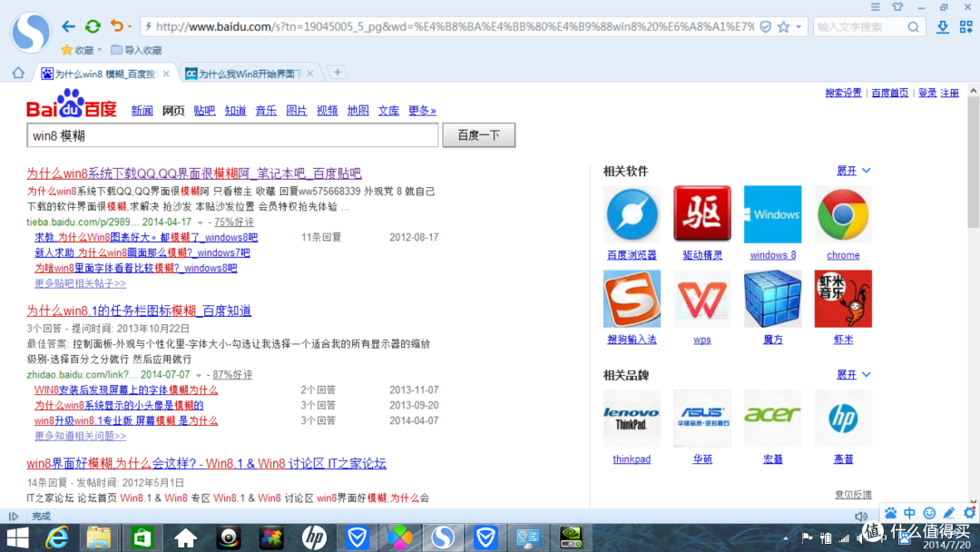The height and width of the screenshot is (552, 980).
Task: Click the Baidu search box with win8 模糊
Action: (232, 135)
